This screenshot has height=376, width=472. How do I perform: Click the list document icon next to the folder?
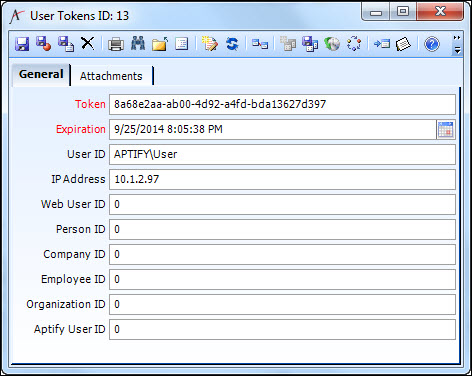point(182,44)
